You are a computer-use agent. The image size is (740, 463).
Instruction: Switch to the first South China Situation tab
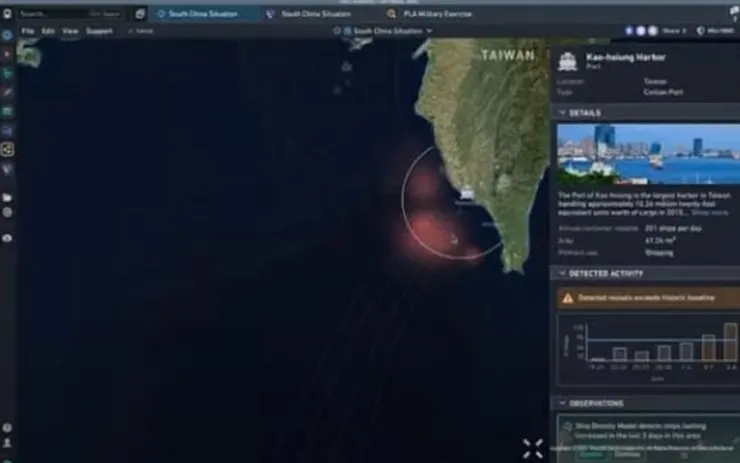(x=203, y=14)
